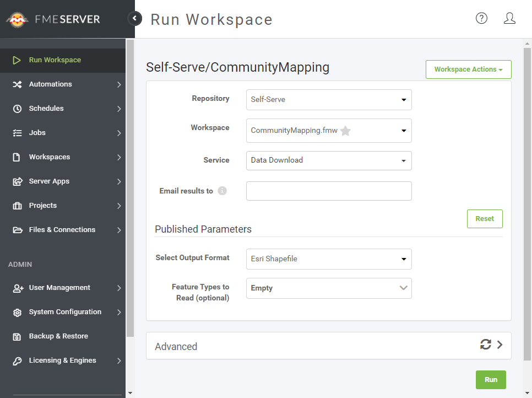
Task: Collapse the sidebar with the arrow button
Action: click(x=134, y=19)
